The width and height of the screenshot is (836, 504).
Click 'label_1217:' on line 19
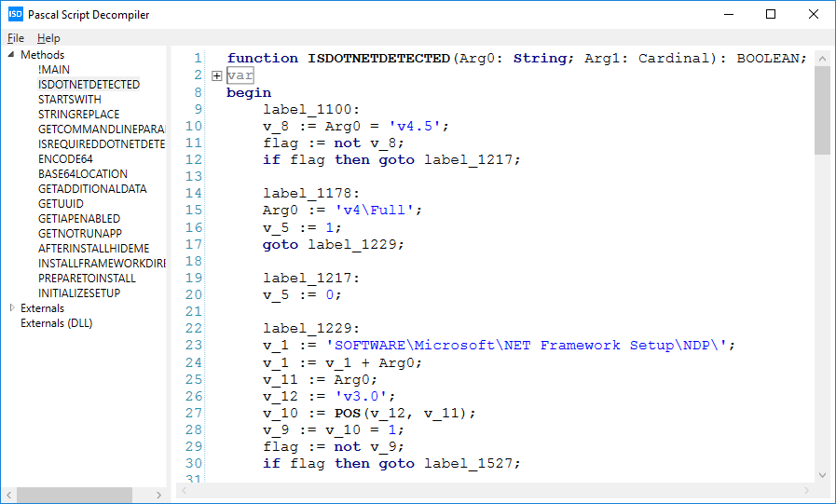pos(311,279)
